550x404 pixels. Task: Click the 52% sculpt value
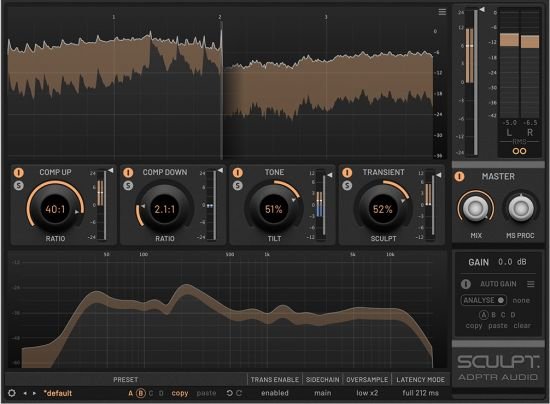point(383,209)
